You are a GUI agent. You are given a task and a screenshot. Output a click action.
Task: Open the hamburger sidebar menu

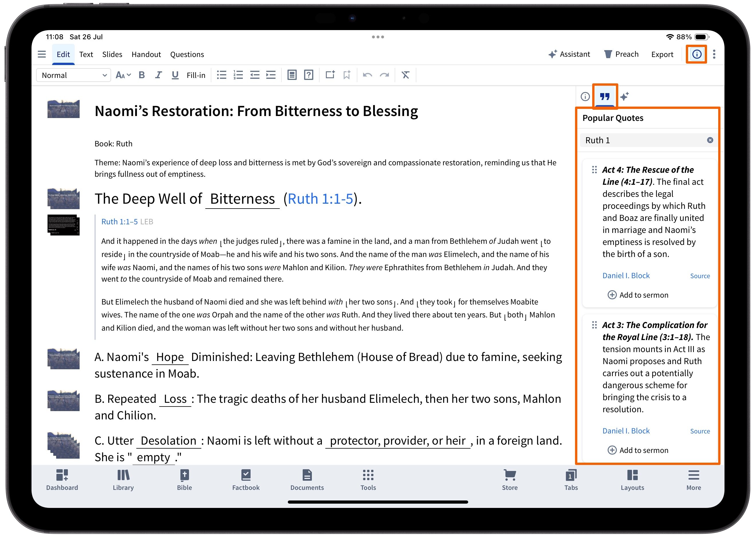(42, 54)
